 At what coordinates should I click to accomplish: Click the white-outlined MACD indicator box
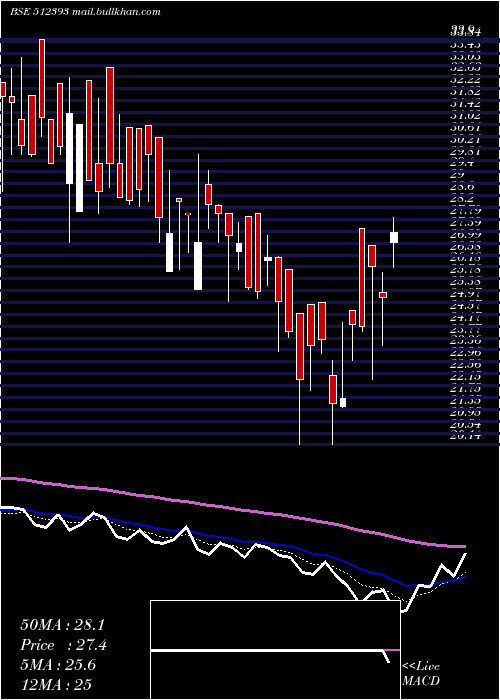tap(275, 650)
